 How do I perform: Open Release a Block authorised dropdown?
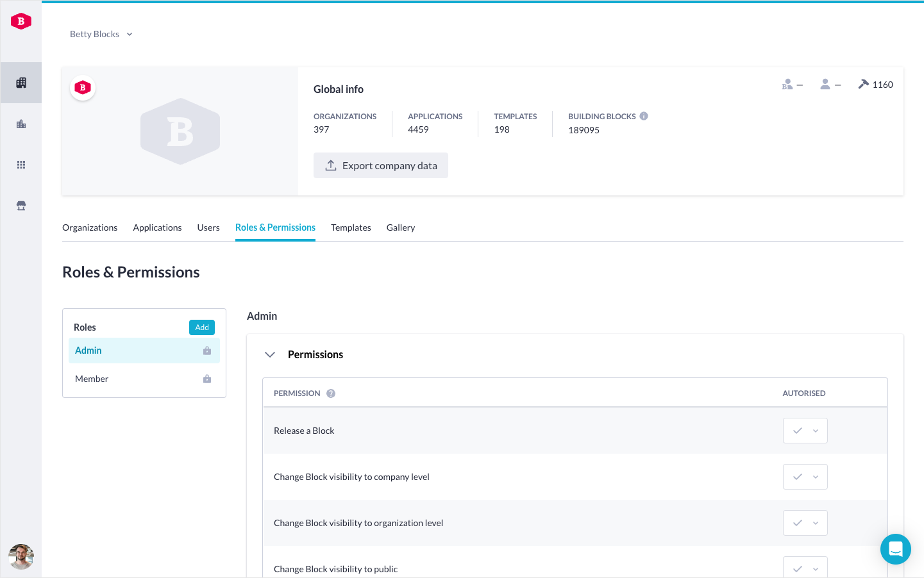805,431
